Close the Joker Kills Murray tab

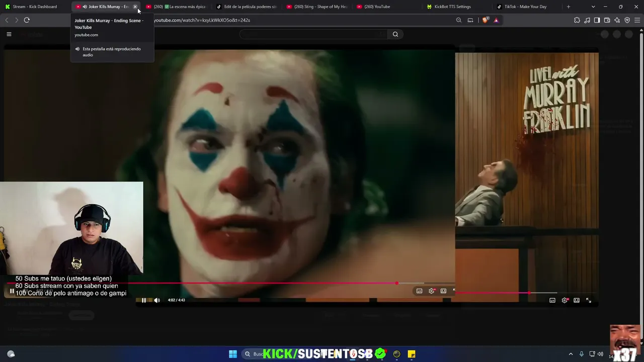click(x=135, y=7)
